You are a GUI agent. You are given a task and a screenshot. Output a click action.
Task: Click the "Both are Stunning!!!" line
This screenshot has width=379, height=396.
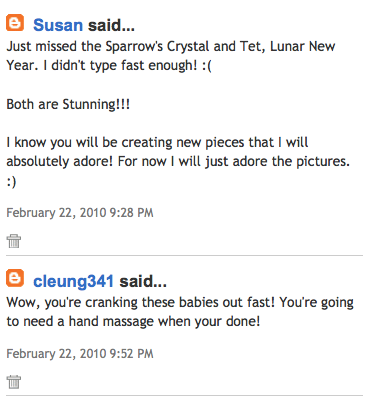(x=68, y=104)
